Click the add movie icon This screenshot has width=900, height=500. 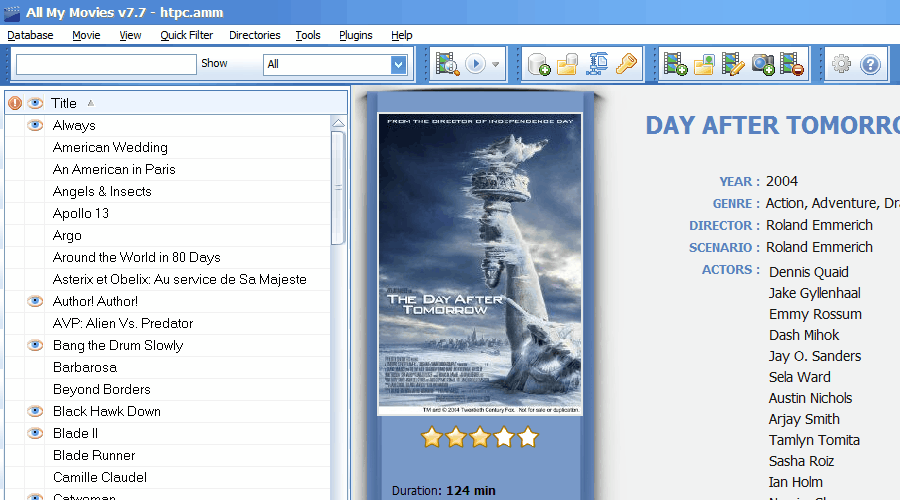tap(675, 64)
